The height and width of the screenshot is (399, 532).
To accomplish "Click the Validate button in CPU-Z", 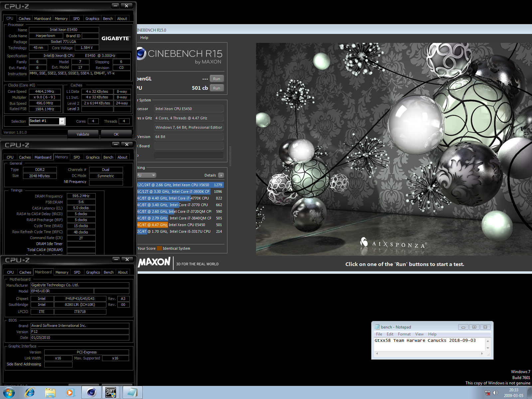I will [x=83, y=134].
